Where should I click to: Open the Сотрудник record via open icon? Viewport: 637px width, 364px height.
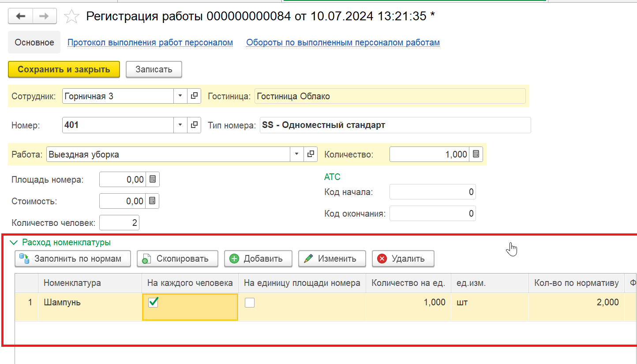pyautogui.click(x=194, y=96)
